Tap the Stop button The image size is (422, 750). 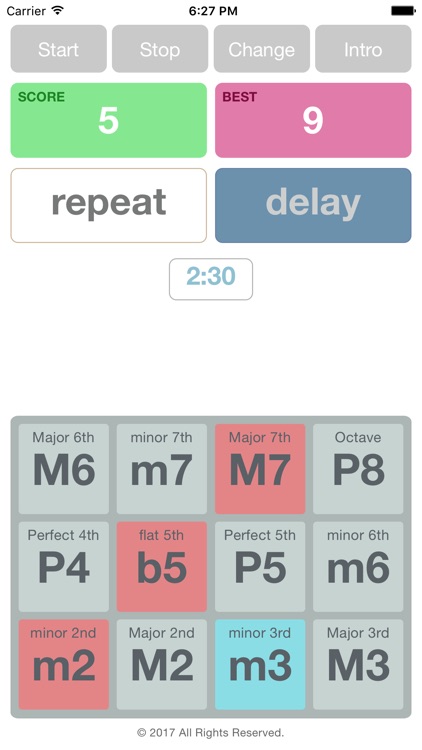coord(160,49)
